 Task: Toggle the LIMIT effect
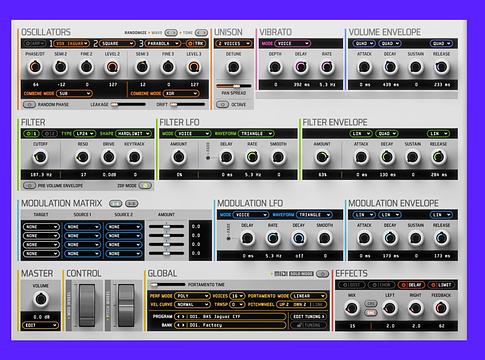pyautogui.click(x=441, y=285)
